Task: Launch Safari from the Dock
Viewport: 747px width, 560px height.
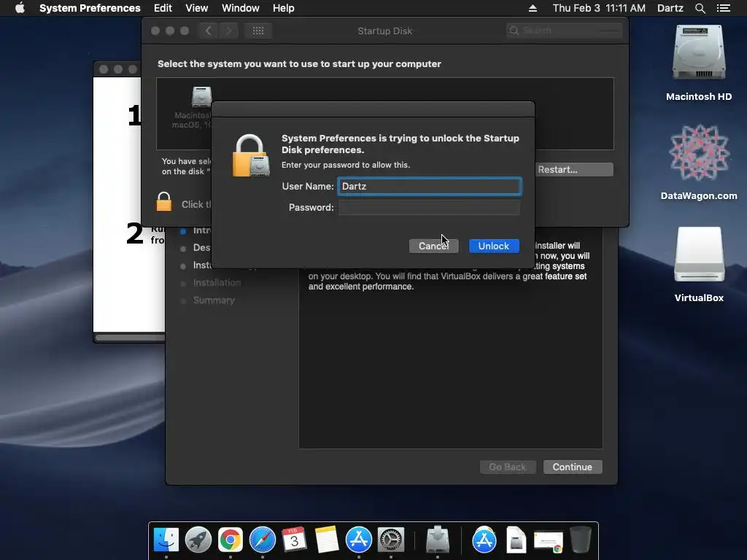Action: [263, 540]
